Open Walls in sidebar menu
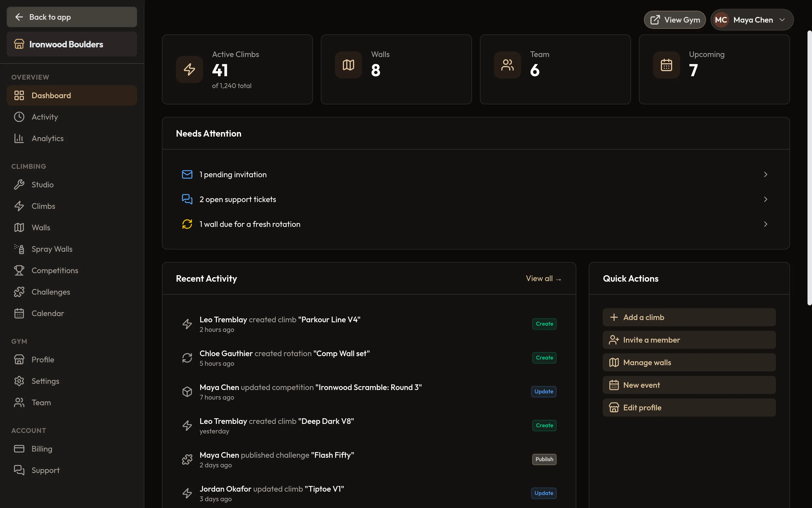This screenshot has height=508, width=812. (x=72, y=227)
